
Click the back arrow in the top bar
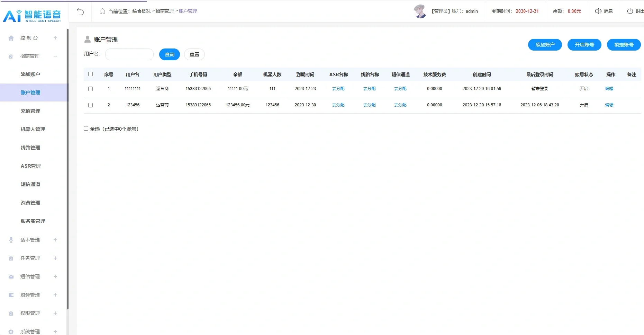[x=81, y=11]
